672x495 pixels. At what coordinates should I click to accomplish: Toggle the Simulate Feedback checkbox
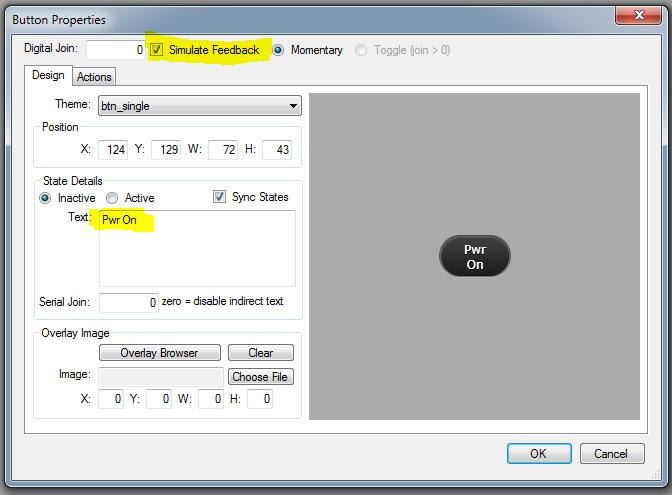pos(157,50)
